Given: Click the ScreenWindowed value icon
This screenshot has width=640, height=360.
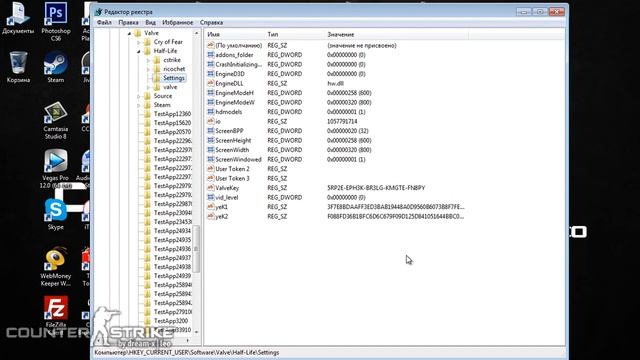Looking at the screenshot, I should point(211,159).
